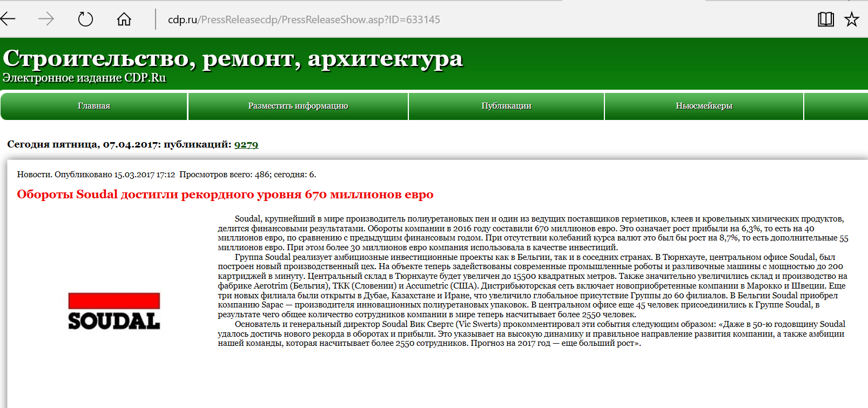
Task: Click the Soudal logo image
Action: coord(114,311)
